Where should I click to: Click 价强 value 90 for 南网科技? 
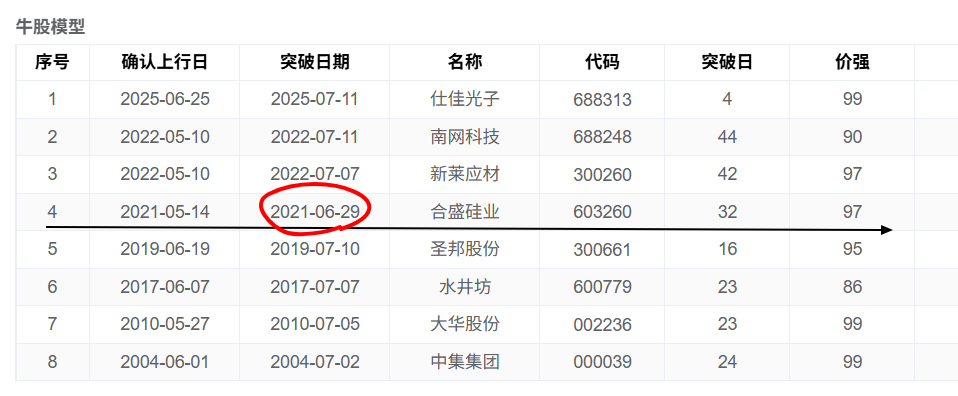852,137
